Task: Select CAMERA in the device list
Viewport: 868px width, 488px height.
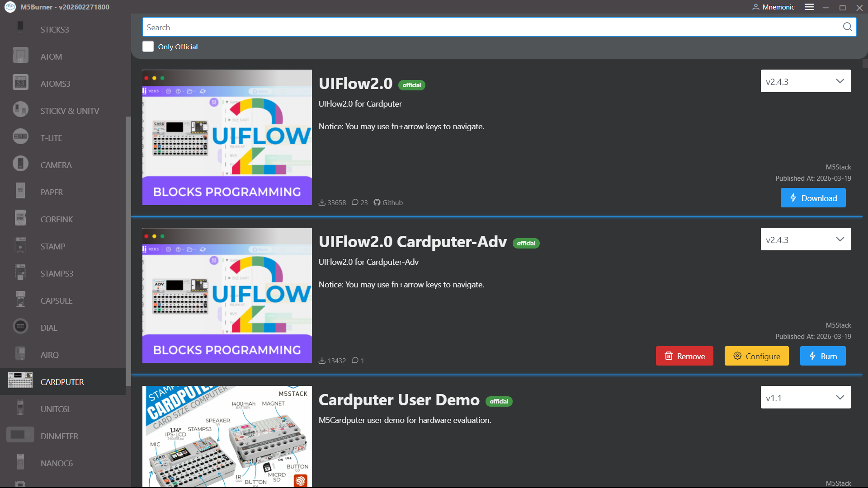Action: click(x=63, y=165)
